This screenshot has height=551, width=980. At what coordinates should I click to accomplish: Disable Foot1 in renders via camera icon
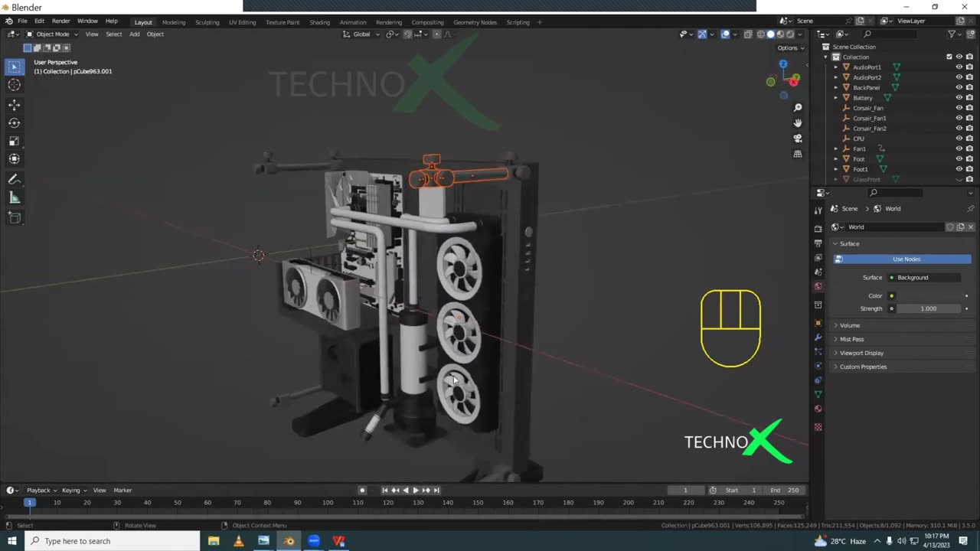click(x=969, y=169)
